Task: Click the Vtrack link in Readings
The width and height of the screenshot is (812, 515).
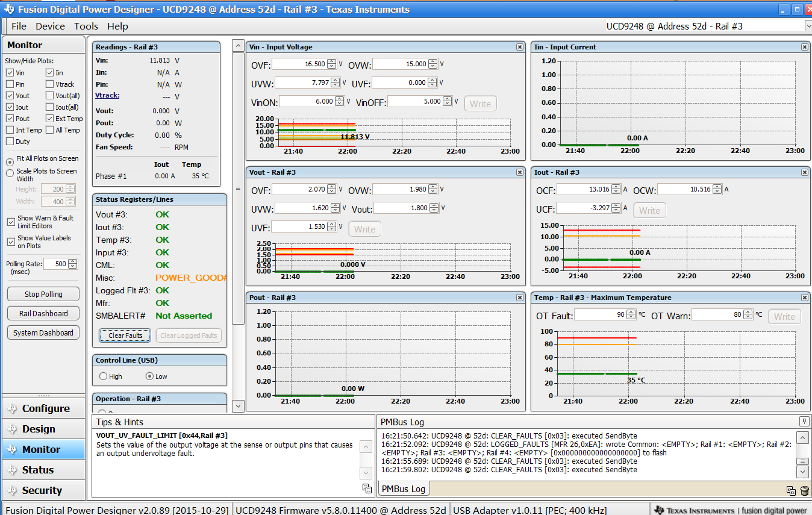Action: [107, 95]
